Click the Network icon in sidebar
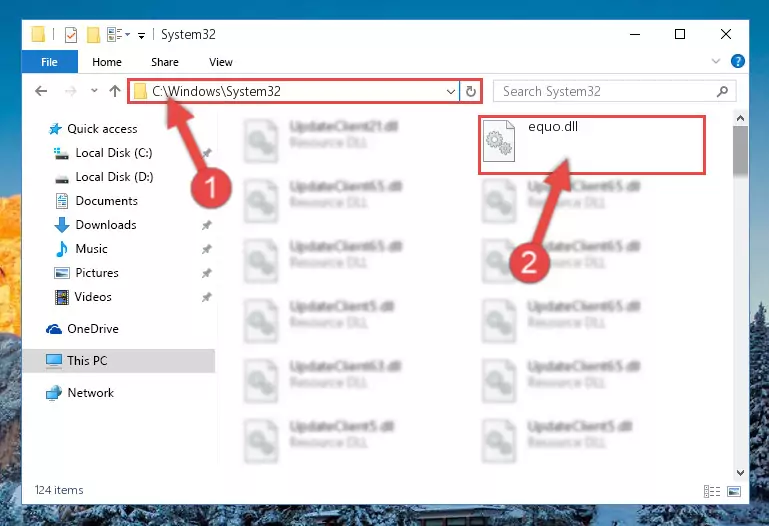Viewport: 769px width, 526px height. 54,393
